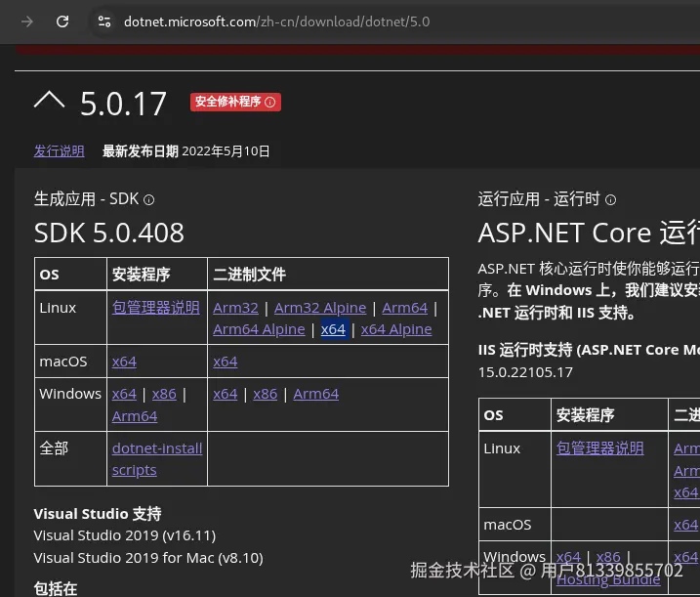Open site information icon in address bar
The width and height of the screenshot is (700, 597).
(104, 21)
